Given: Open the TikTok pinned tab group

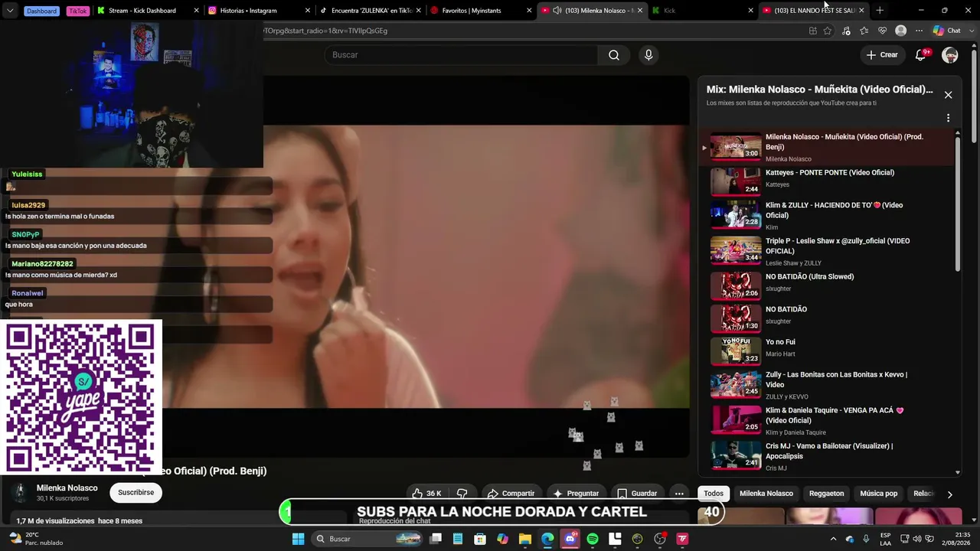Looking at the screenshot, I should 77,11.
